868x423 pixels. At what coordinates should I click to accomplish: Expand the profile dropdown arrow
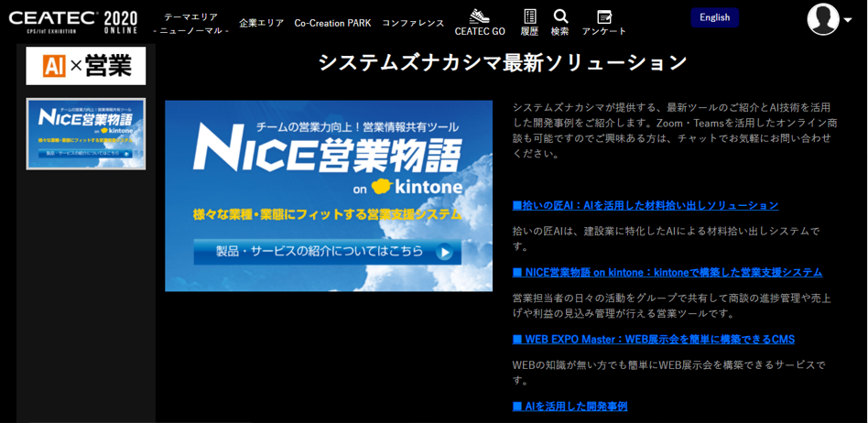click(848, 20)
